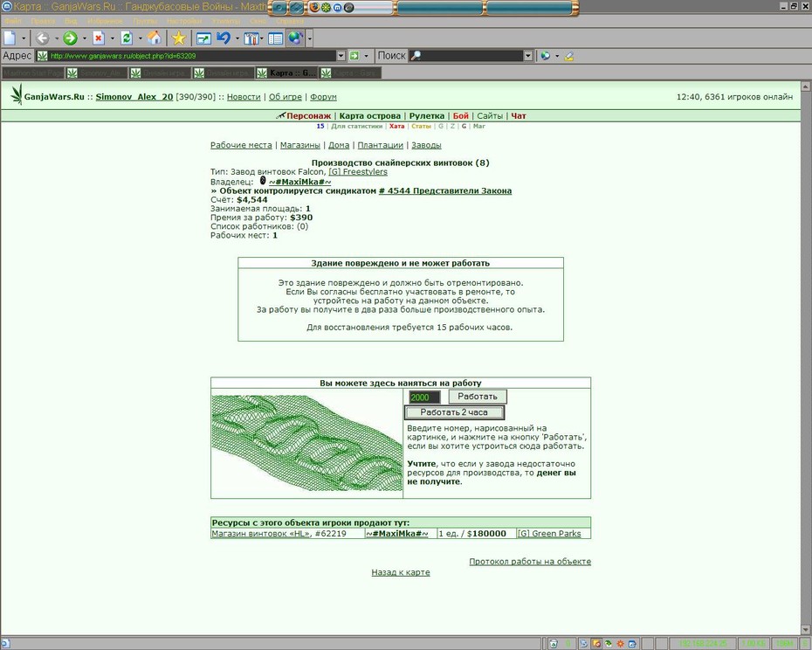This screenshot has height=650, width=812.
Task: Click the 'Работать 2 часа' button
Action: click(454, 412)
